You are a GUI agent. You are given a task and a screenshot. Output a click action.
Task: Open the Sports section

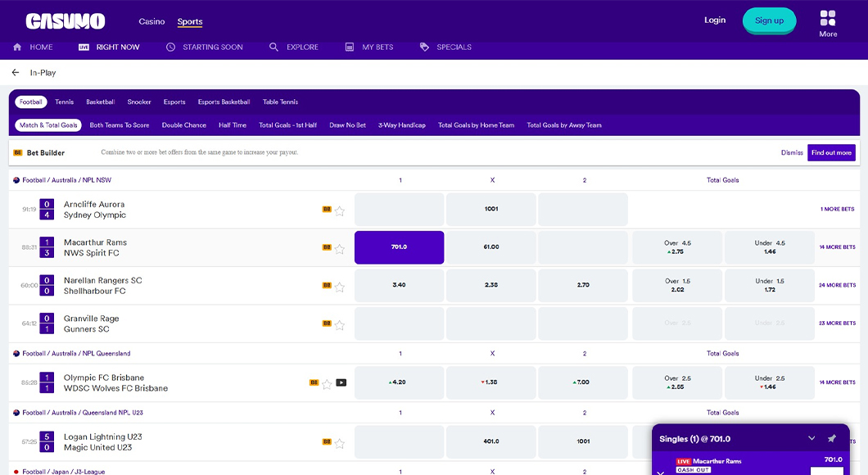190,21
